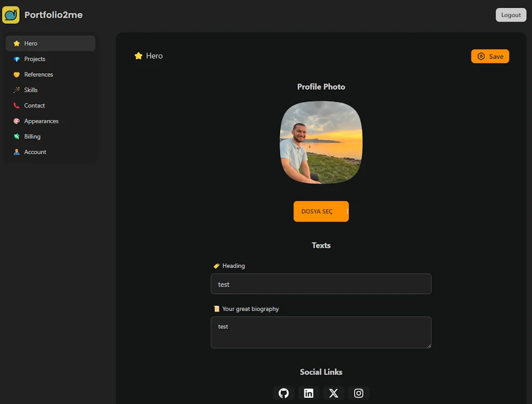Select the Appearances sidebar entry
Screen dimensions: 532x404
(x=41, y=121)
